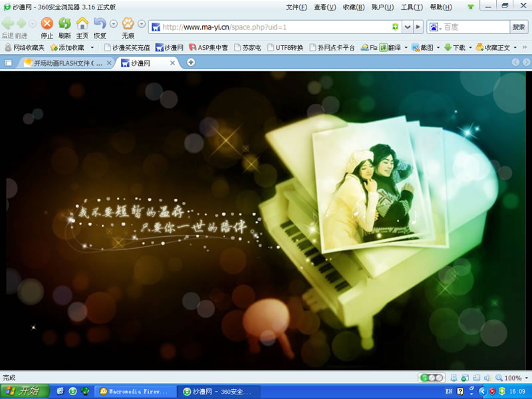This screenshot has width=532, height=399.
Task: Expand the dropdown next to Restore icon
Action: (x=114, y=24)
